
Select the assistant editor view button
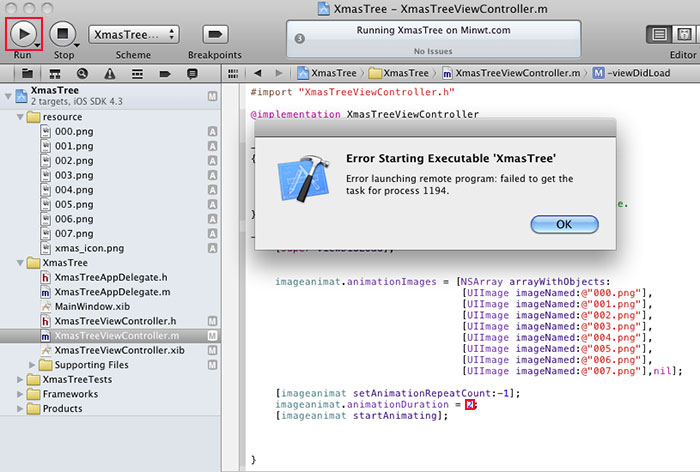point(684,34)
